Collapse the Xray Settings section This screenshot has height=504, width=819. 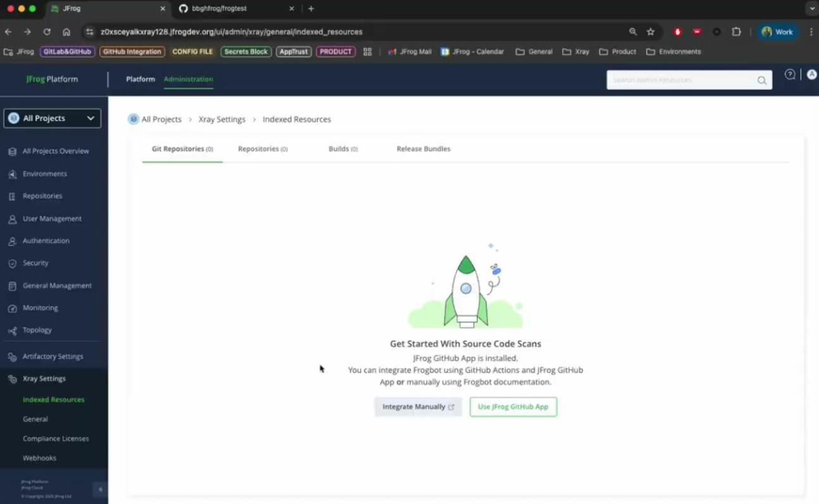(x=44, y=379)
